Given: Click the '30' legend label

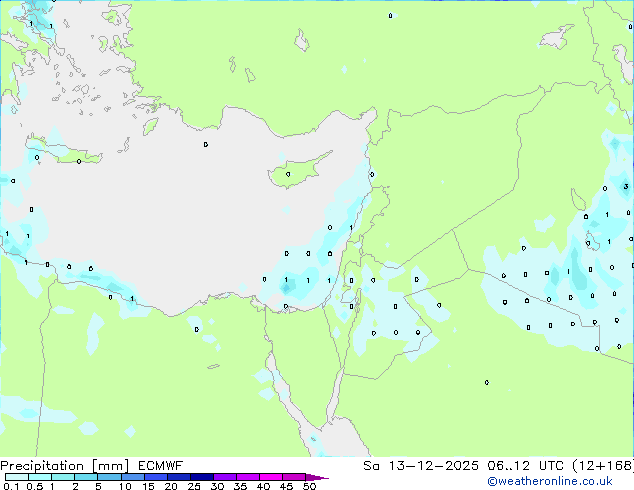Looking at the screenshot, I should (217, 486).
